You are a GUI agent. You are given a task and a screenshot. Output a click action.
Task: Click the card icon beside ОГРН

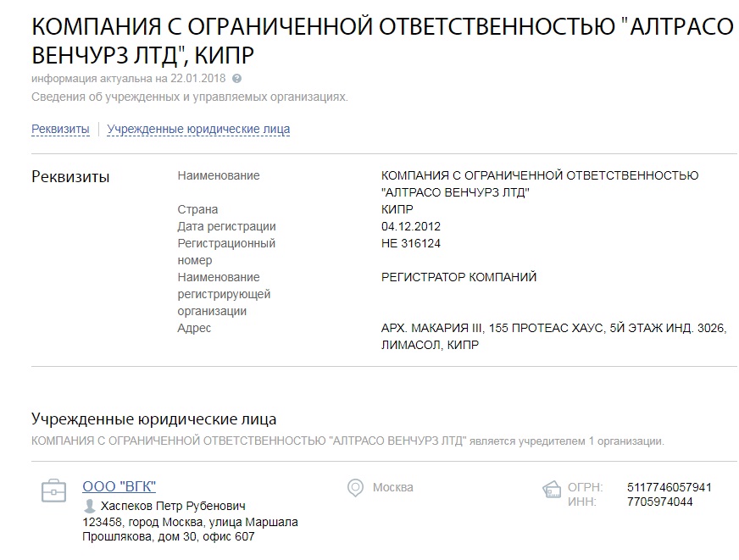click(x=552, y=489)
